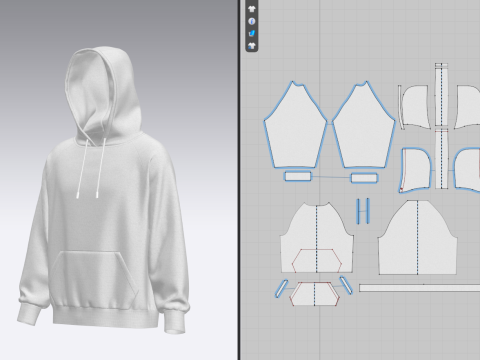Click the blue info circle icon

click(252, 21)
